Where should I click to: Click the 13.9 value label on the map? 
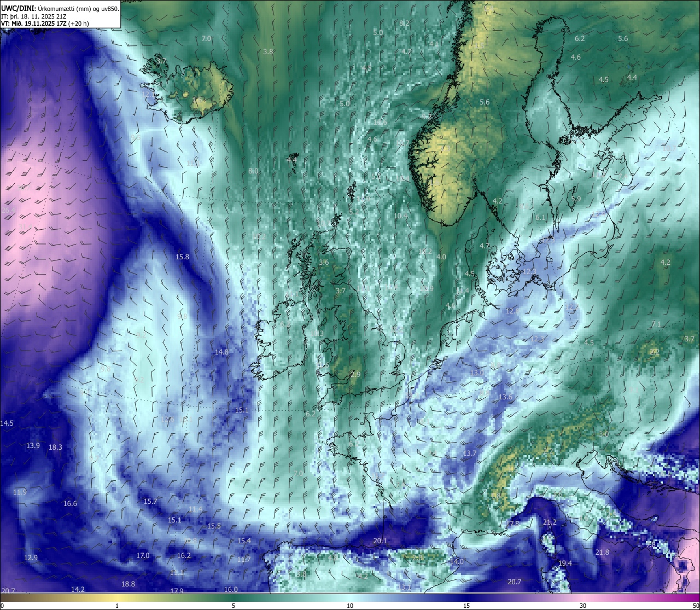[33, 446]
